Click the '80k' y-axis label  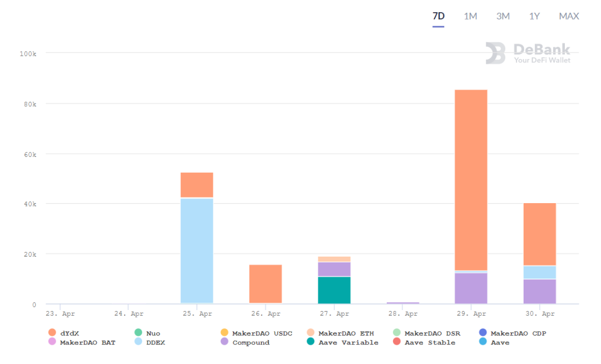30,104
